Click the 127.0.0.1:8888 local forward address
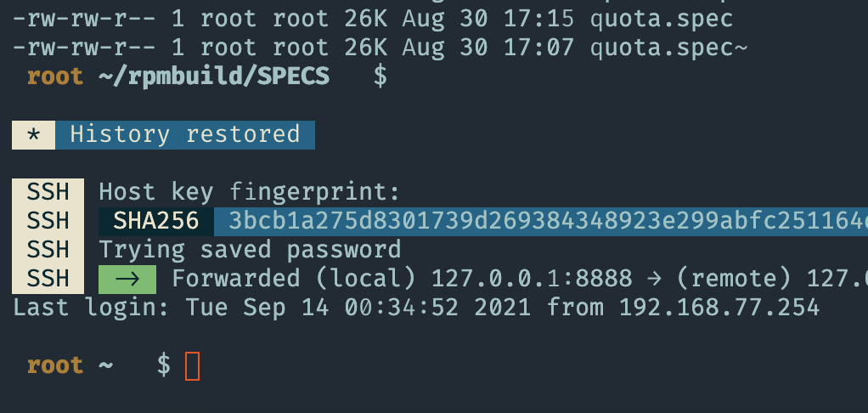Image resolution: width=868 pixels, height=413 pixels. coord(532,279)
